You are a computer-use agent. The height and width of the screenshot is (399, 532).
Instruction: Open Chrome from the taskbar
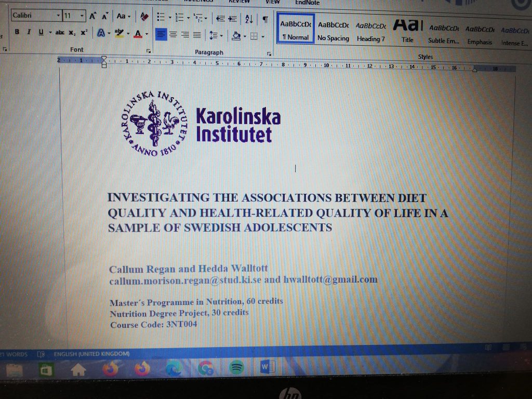[x=205, y=368]
